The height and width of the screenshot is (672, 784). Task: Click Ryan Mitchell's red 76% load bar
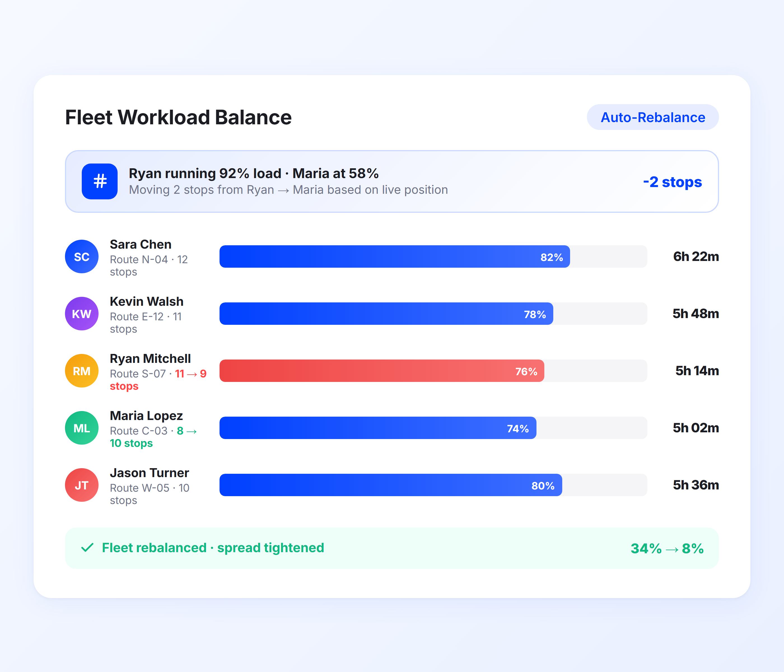pyautogui.click(x=382, y=371)
